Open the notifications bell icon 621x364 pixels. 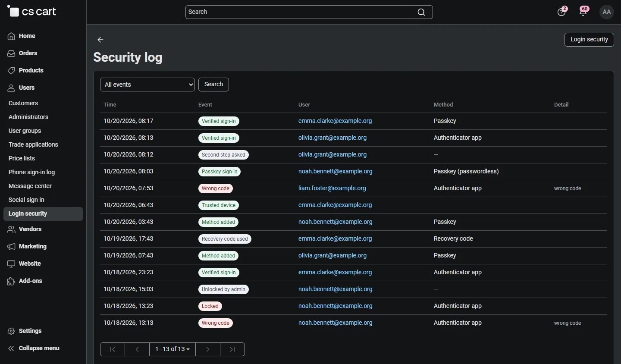583,12
